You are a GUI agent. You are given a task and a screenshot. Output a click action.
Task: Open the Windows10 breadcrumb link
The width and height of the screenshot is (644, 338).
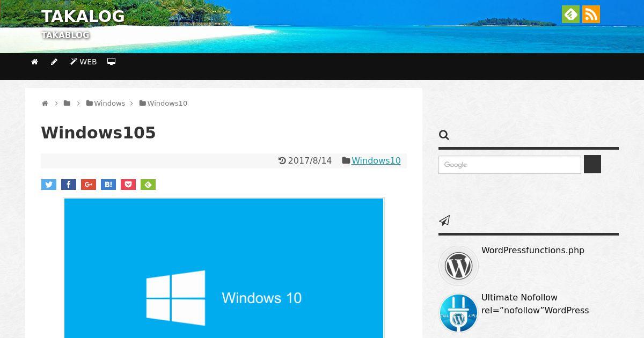pos(163,104)
